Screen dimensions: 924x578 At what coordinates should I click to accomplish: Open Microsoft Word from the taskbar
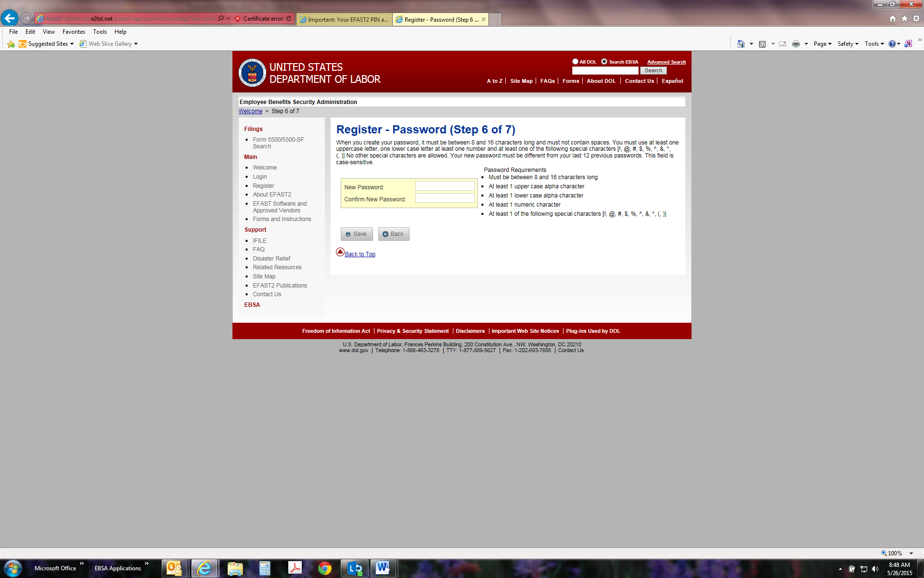coord(383,568)
